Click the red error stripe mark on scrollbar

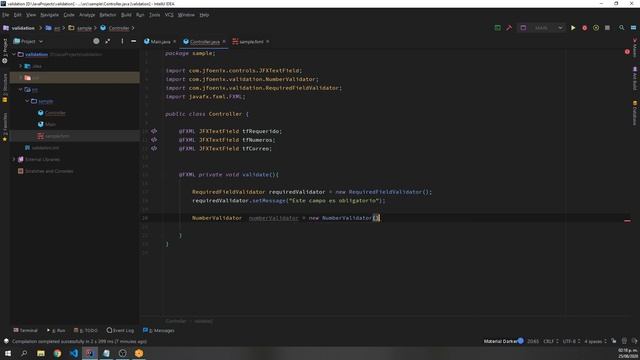tap(627, 221)
